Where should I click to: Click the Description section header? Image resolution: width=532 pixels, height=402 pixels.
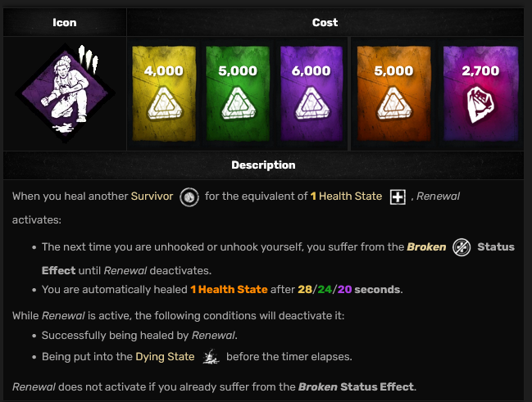[263, 165]
